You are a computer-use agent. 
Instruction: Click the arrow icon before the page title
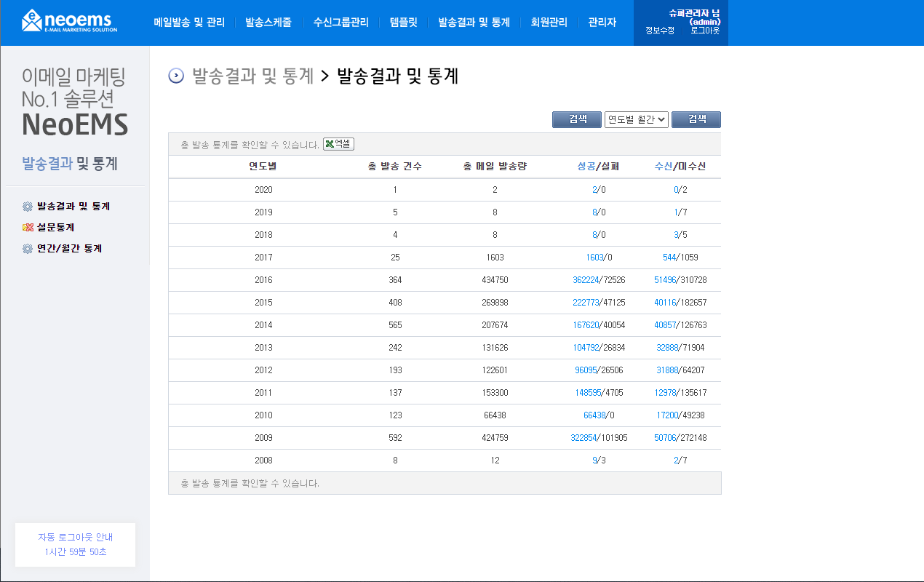pos(176,76)
